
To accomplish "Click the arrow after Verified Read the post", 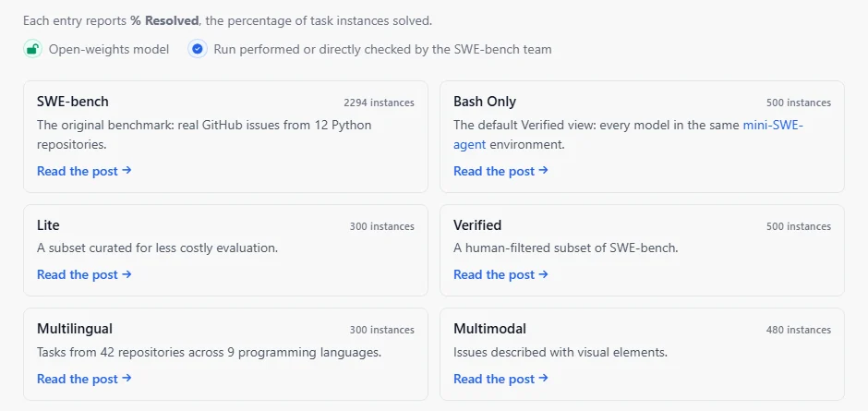I will click(x=543, y=274).
